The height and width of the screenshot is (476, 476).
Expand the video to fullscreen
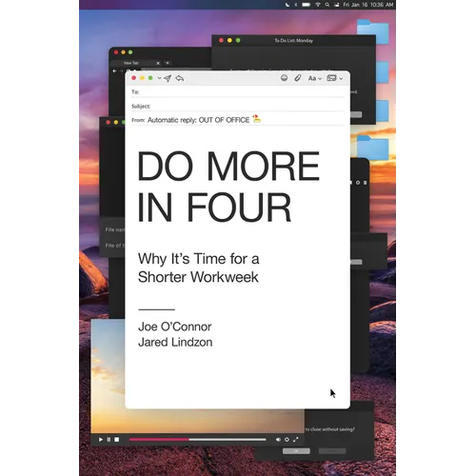coord(296,440)
